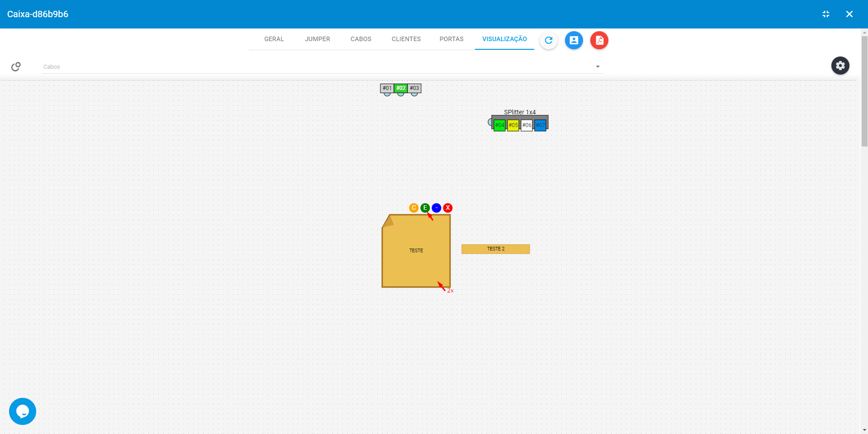Click yellow splitter output #05

pos(513,125)
